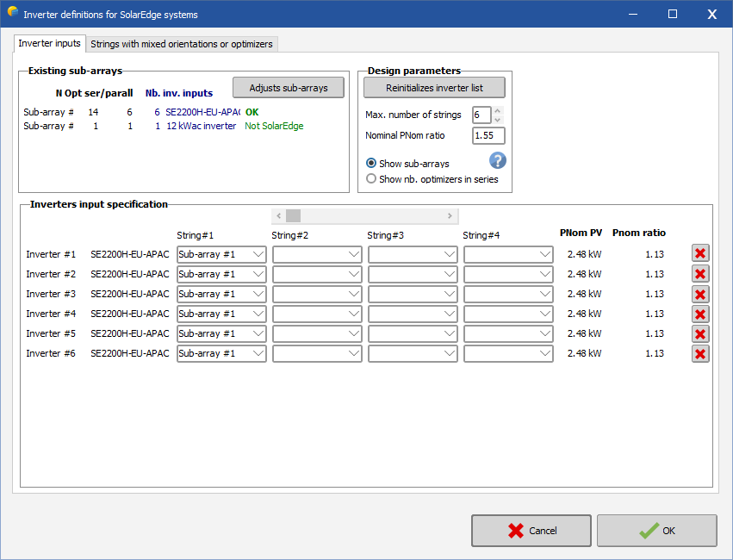
Task: Click the Max. number of strings field
Action: pos(481,115)
